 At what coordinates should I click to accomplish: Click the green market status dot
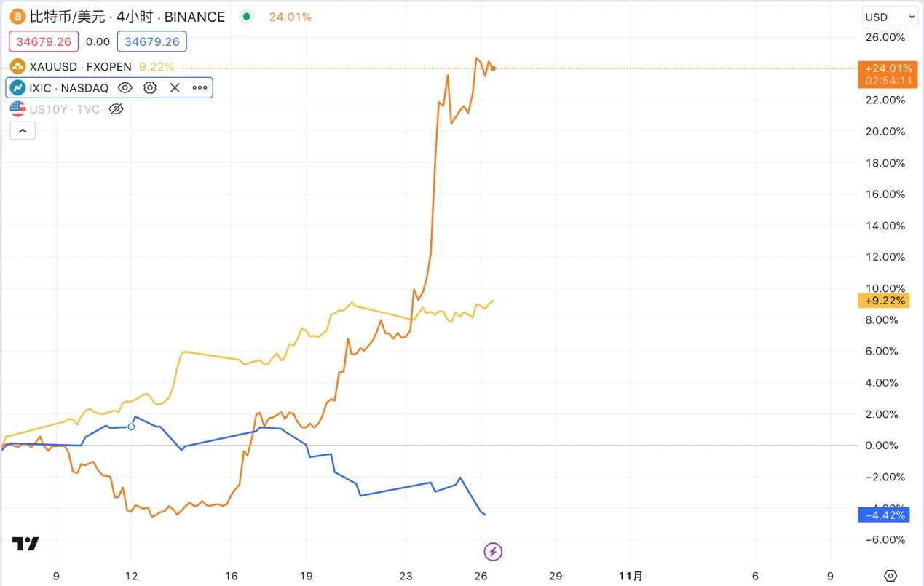[x=246, y=17]
